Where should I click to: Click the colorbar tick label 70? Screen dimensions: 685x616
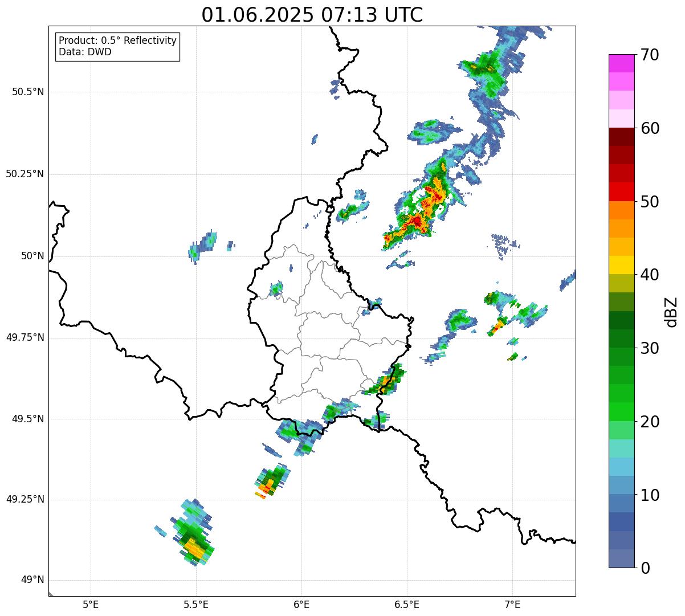(x=650, y=55)
